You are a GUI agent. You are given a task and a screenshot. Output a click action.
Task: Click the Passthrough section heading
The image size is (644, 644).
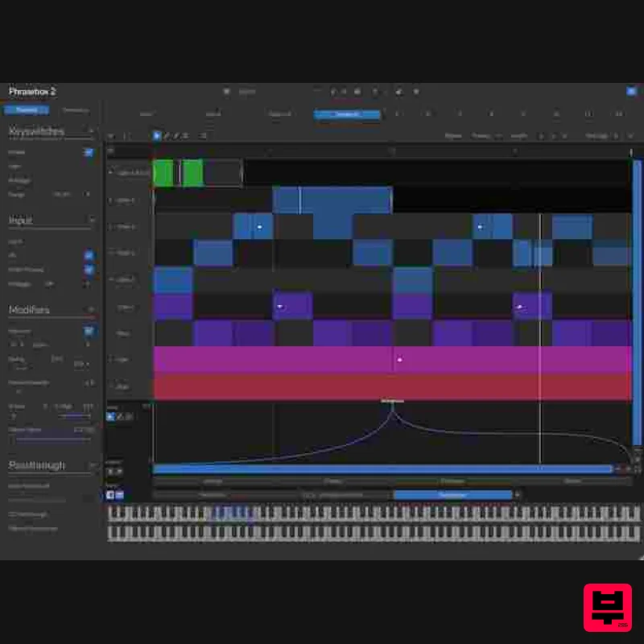tap(36, 464)
